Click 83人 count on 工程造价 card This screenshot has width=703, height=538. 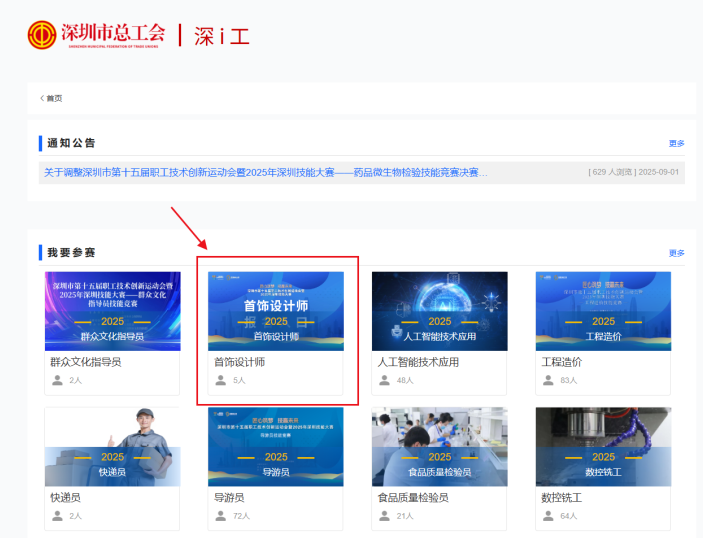coord(568,381)
